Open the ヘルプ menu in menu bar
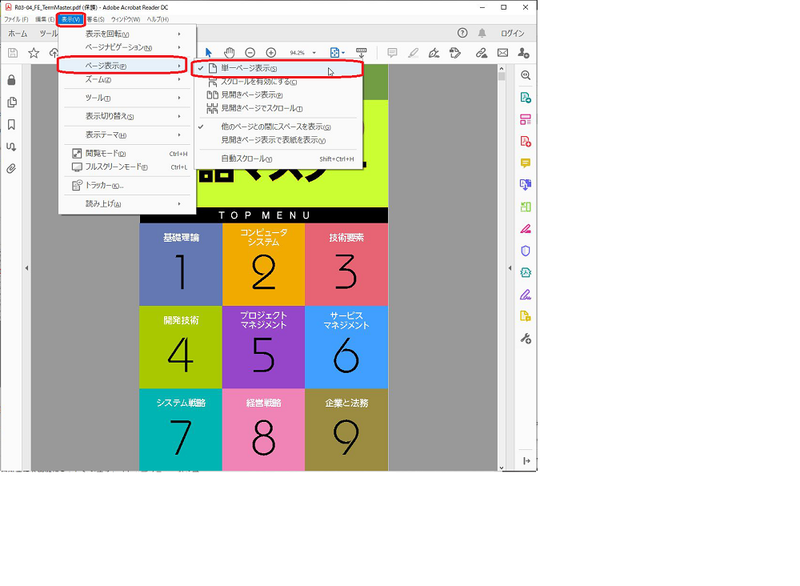Screen dimensions: 800x586 pos(158,19)
